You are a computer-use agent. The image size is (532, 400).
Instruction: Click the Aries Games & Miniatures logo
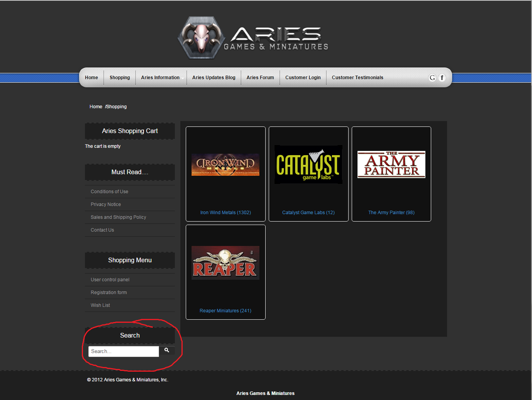pos(253,38)
